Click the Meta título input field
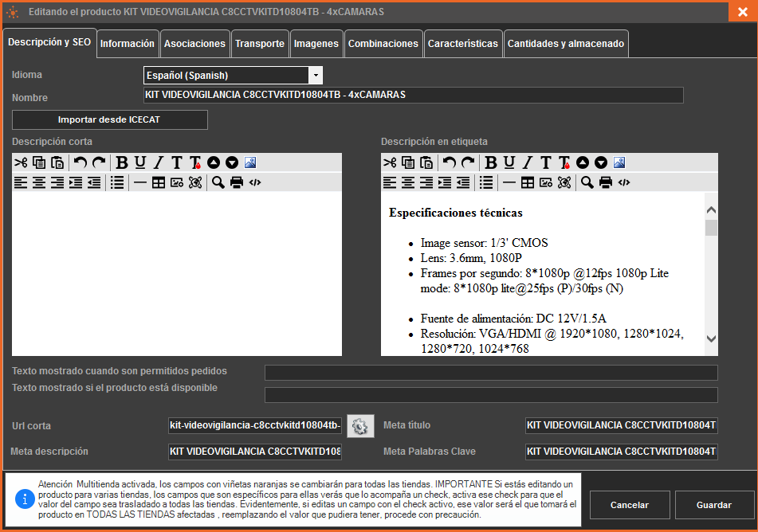The image size is (758, 532). point(621,426)
